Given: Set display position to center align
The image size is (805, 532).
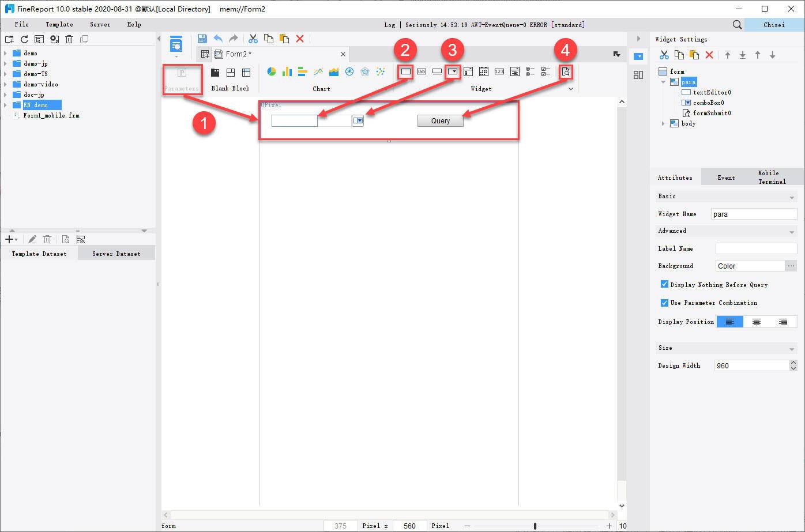Looking at the screenshot, I should 757,322.
